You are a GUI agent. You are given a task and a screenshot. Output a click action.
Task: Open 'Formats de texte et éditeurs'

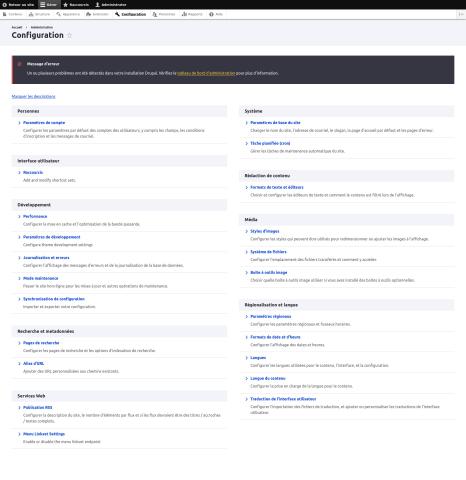[x=277, y=187]
